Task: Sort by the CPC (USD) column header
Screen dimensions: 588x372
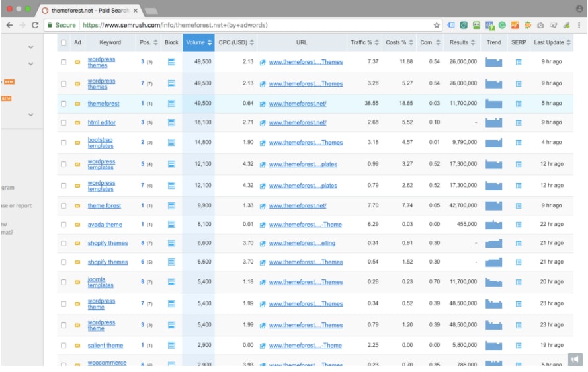Action: pyautogui.click(x=236, y=43)
